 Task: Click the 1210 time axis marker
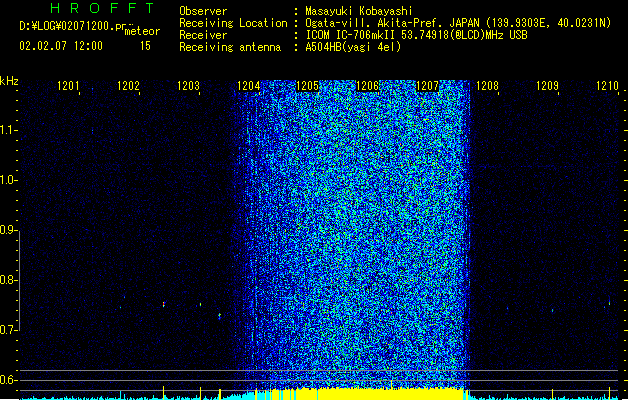[x=607, y=86]
